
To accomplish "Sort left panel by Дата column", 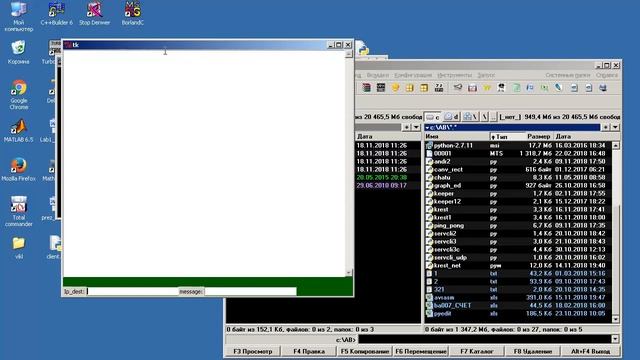I will tap(388, 136).
